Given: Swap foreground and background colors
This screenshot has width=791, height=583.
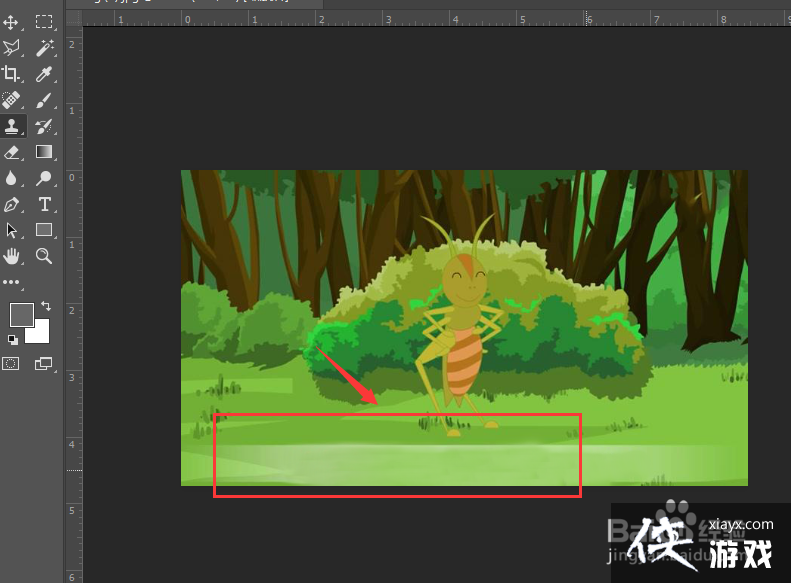Looking at the screenshot, I should pos(45,306).
